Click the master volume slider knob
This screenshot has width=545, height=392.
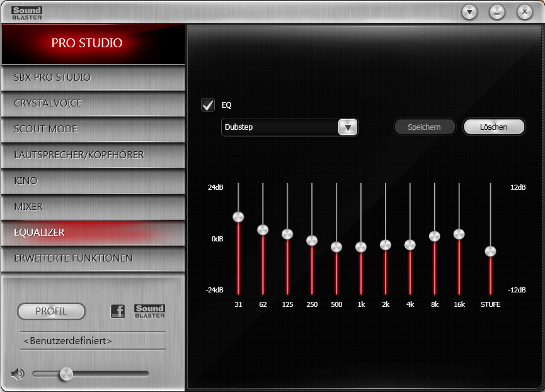66,374
